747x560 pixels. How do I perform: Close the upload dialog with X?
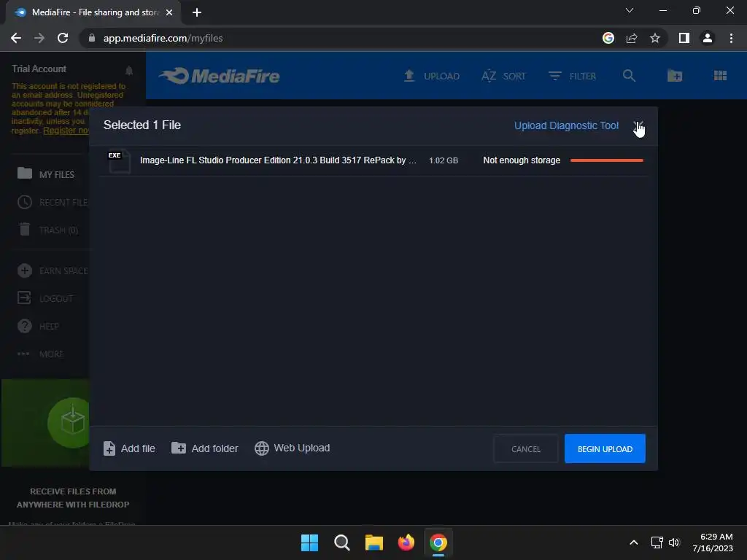638,125
